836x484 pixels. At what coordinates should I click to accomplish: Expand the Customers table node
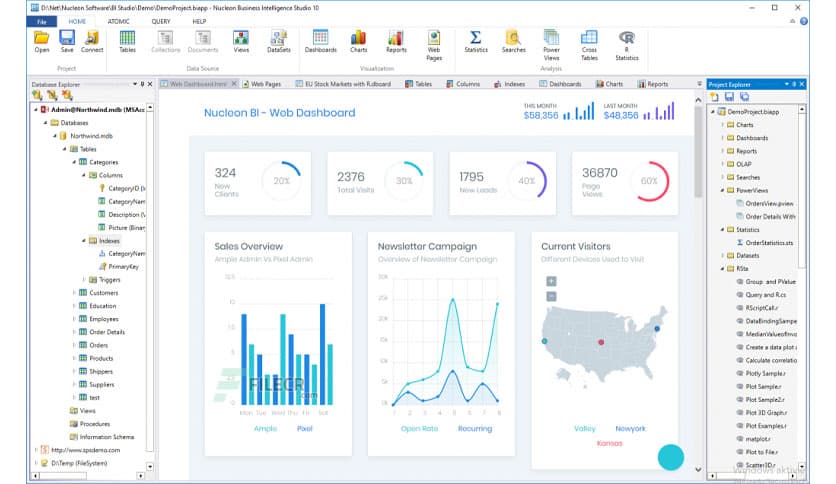pyautogui.click(x=74, y=293)
